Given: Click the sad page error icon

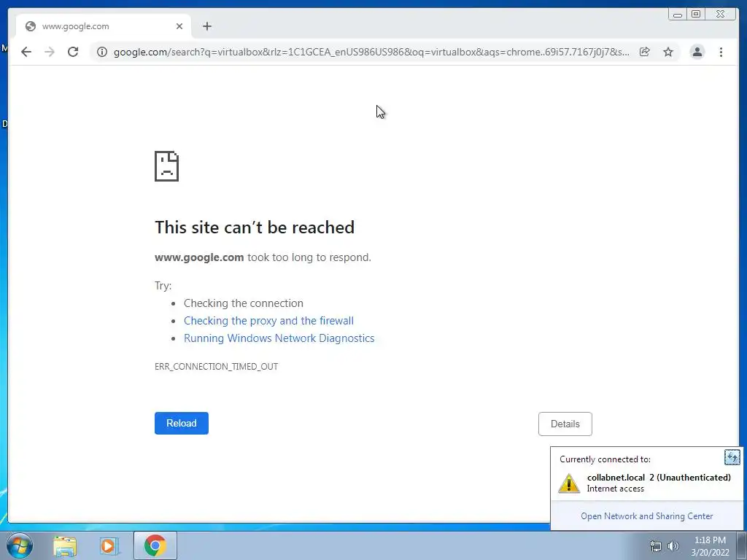Looking at the screenshot, I should click(x=167, y=166).
